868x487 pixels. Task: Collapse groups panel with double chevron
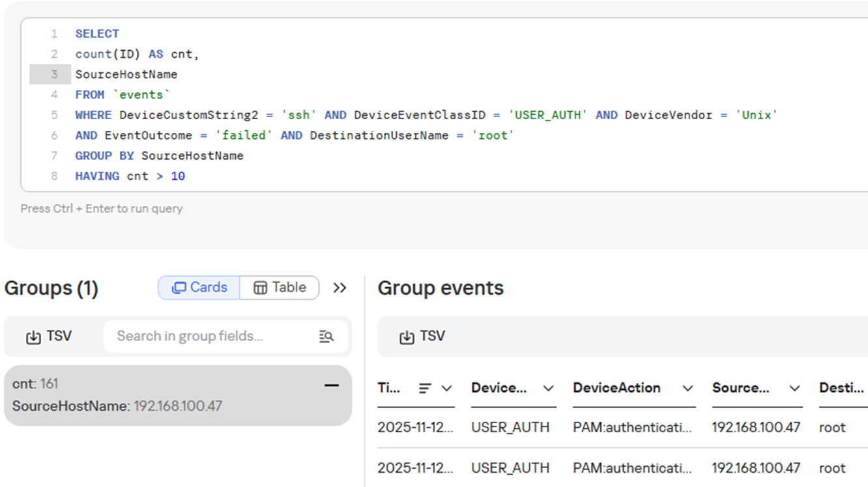point(340,288)
